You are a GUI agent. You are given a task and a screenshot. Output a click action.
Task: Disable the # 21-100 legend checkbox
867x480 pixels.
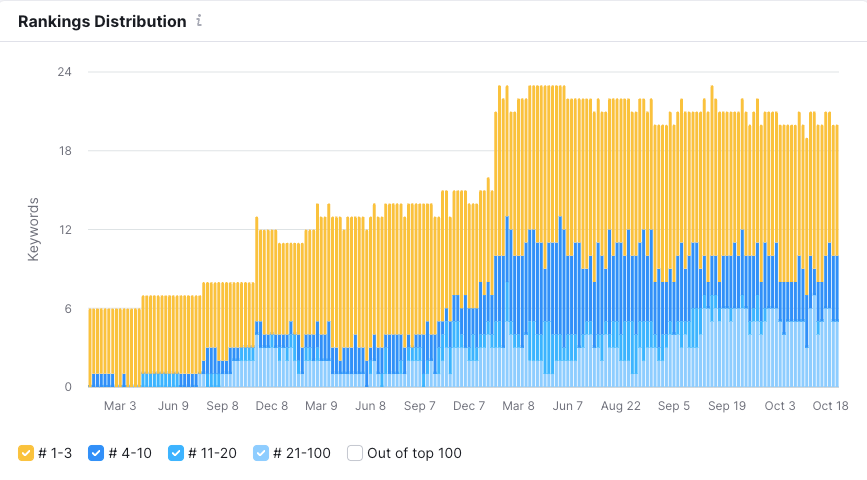262,453
